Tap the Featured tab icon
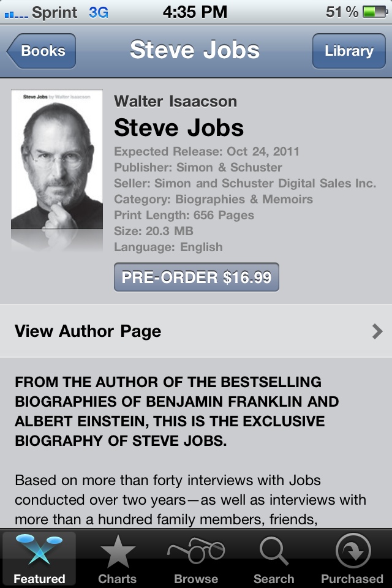The height and width of the screenshot is (588, 392). pos(39,551)
